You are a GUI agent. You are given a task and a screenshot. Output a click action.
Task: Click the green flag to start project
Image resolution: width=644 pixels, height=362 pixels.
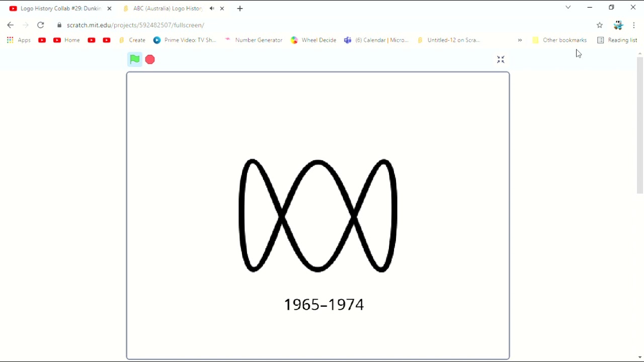tap(134, 59)
